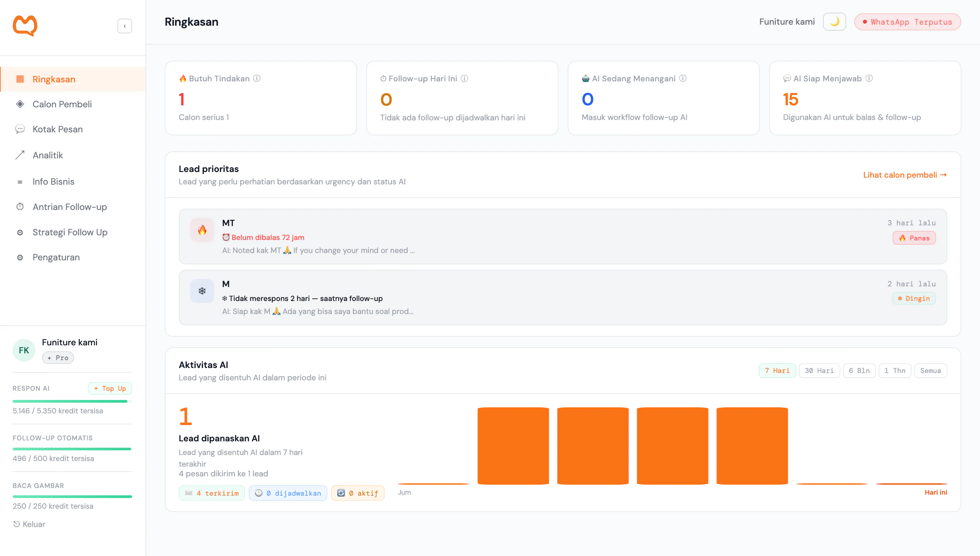Open Analitik section
This screenshot has width=980, height=556.
73,155
